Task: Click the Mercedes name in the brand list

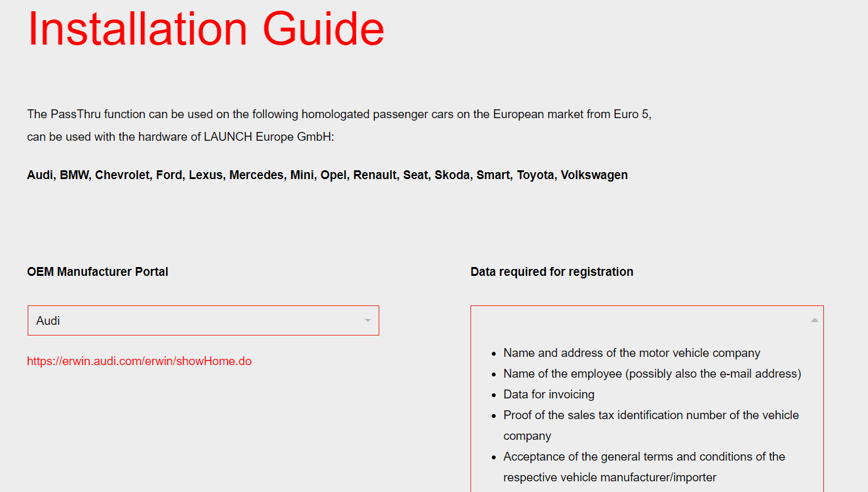Action: pos(257,175)
